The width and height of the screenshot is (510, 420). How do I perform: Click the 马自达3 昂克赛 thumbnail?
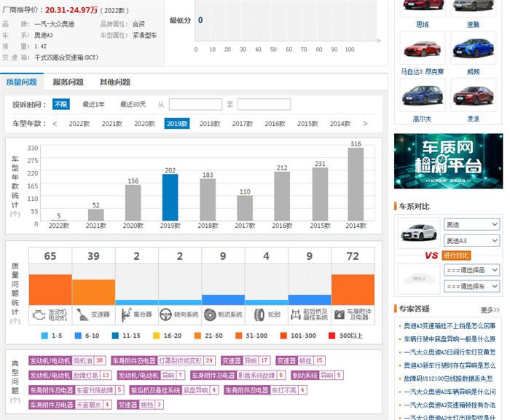pyautogui.click(x=422, y=49)
